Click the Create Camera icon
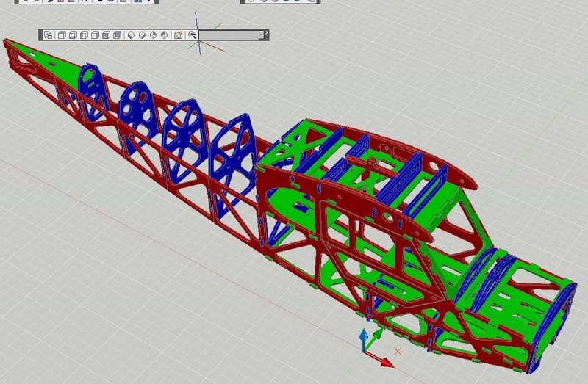The image size is (588, 384). tap(178, 35)
